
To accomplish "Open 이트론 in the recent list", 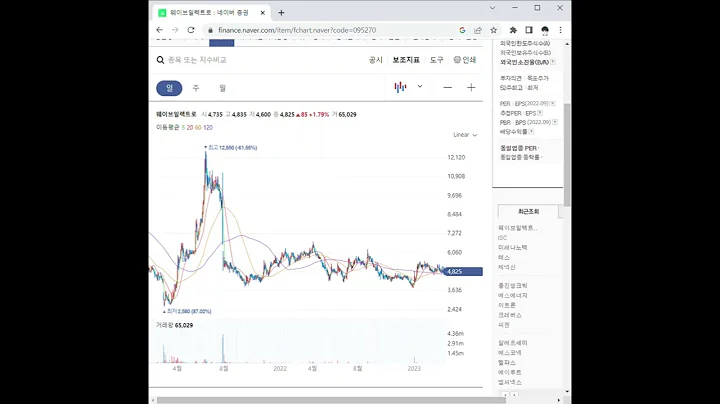I will click(506, 305).
